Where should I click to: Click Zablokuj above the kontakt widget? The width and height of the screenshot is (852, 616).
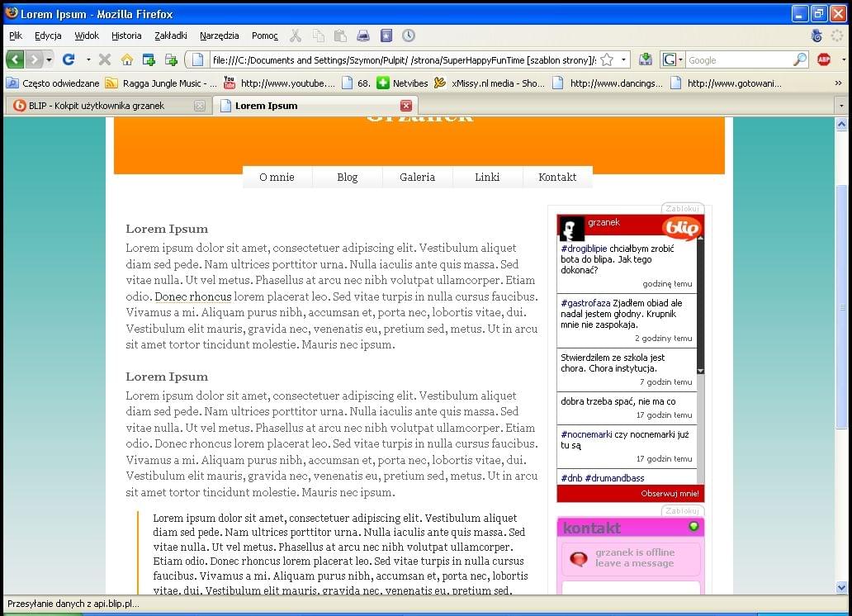pyautogui.click(x=683, y=511)
